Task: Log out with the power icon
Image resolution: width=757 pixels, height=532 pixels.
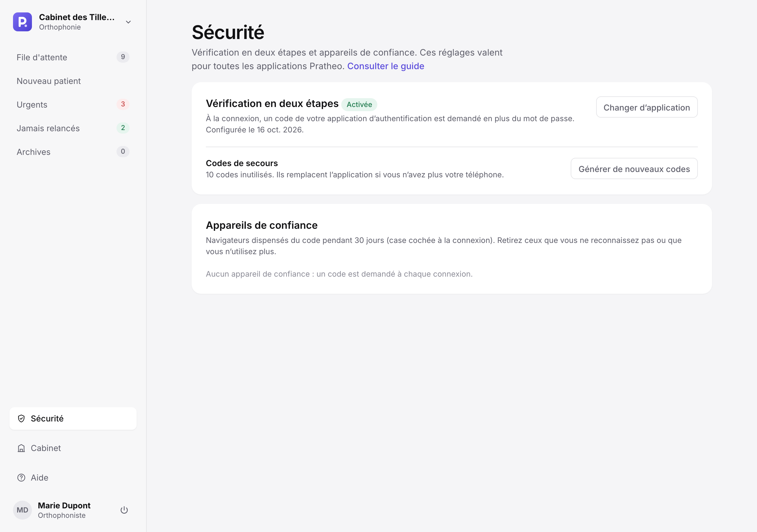Action: click(x=124, y=510)
